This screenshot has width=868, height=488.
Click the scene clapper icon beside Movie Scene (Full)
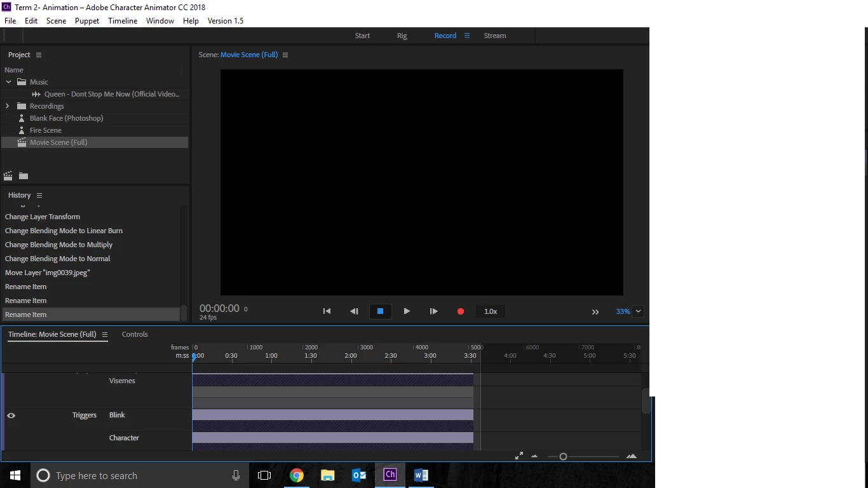pos(22,142)
